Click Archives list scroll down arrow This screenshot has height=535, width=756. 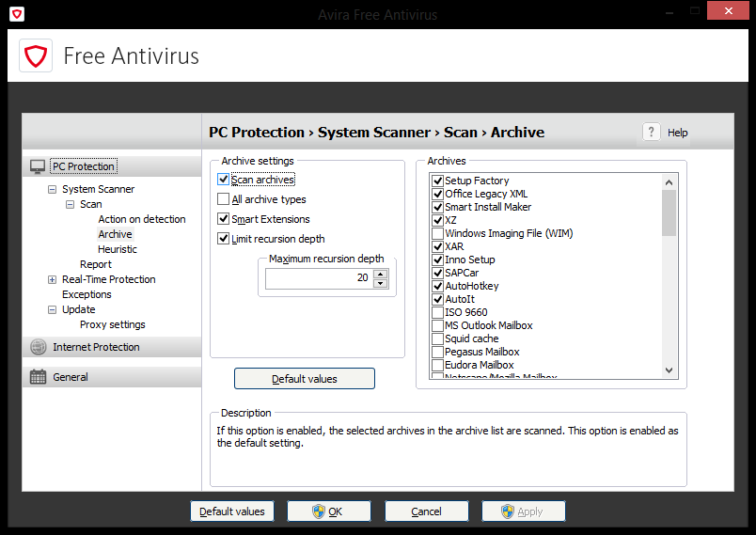[669, 370]
